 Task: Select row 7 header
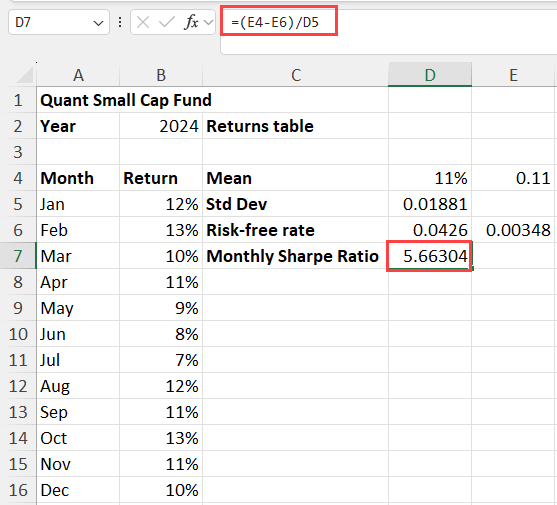[x=18, y=256]
